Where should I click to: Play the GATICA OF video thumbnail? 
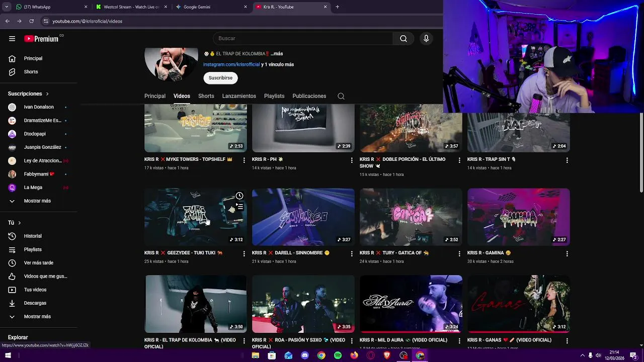point(411,217)
